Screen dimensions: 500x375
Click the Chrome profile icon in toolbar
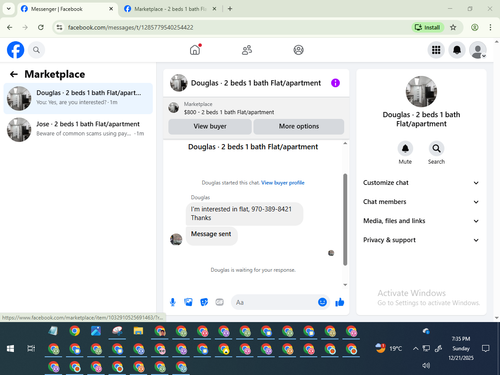coord(475,27)
